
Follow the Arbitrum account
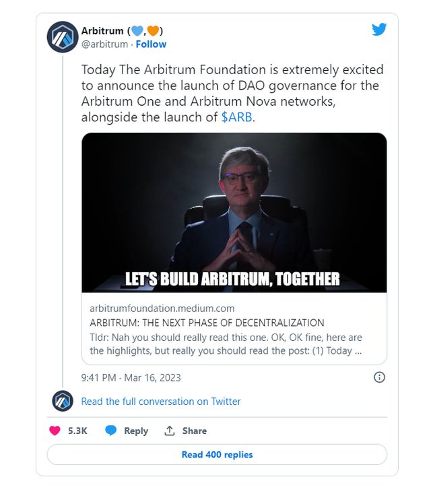pyautogui.click(x=151, y=44)
